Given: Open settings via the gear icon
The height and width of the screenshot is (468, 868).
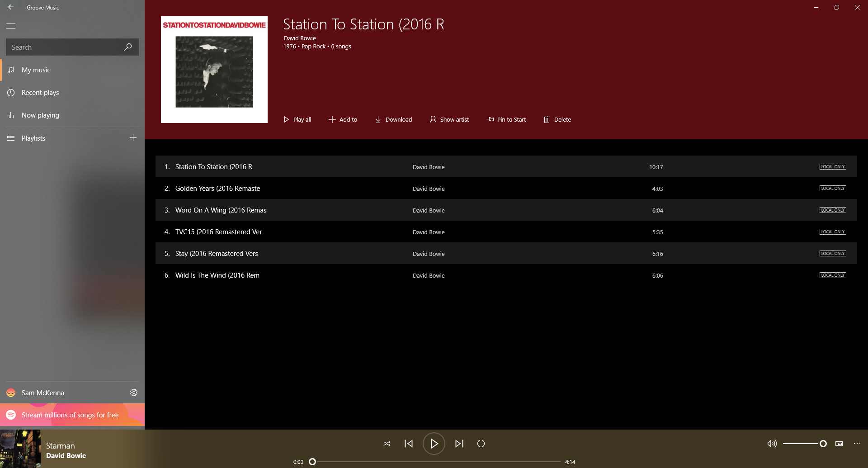Looking at the screenshot, I should tap(133, 392).
